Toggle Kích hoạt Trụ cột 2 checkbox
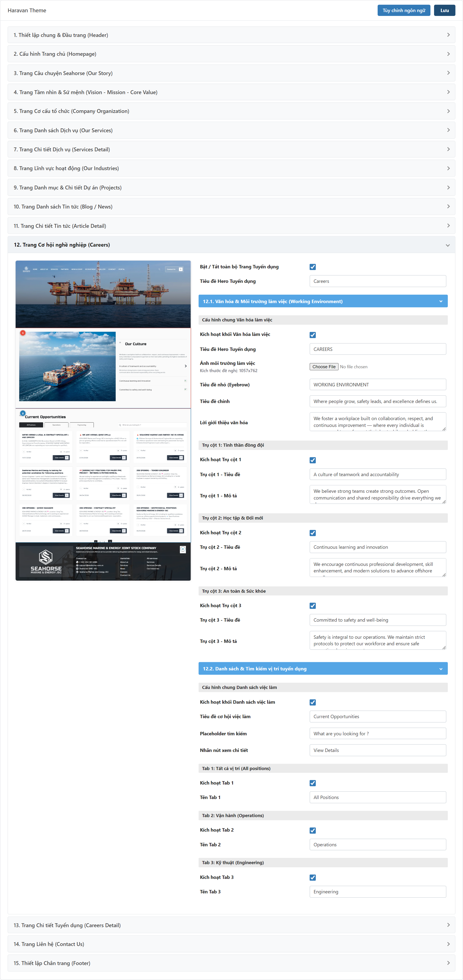 click(313, 533)
